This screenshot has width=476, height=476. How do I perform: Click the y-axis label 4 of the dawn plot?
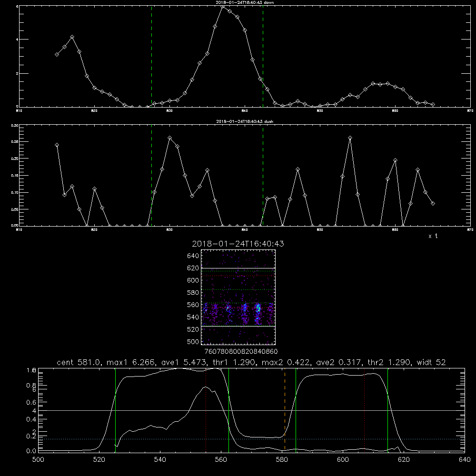click(17, 40)
